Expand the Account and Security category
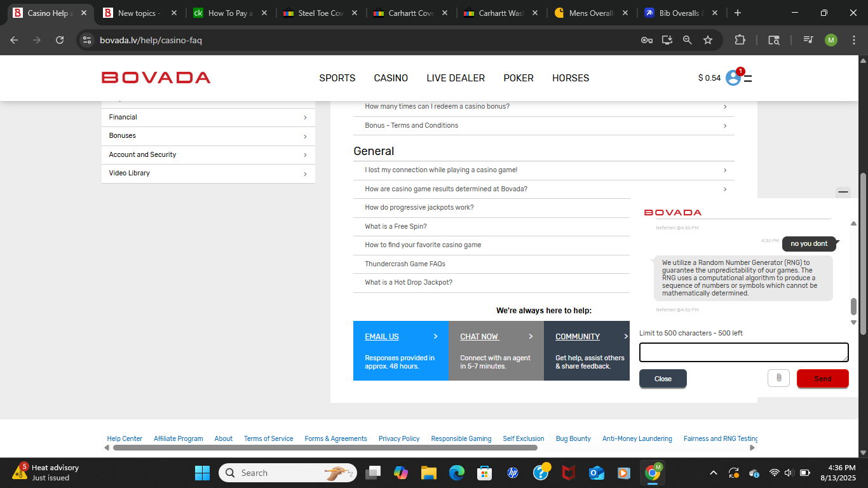The image size is (868, 488). point(208,155)
